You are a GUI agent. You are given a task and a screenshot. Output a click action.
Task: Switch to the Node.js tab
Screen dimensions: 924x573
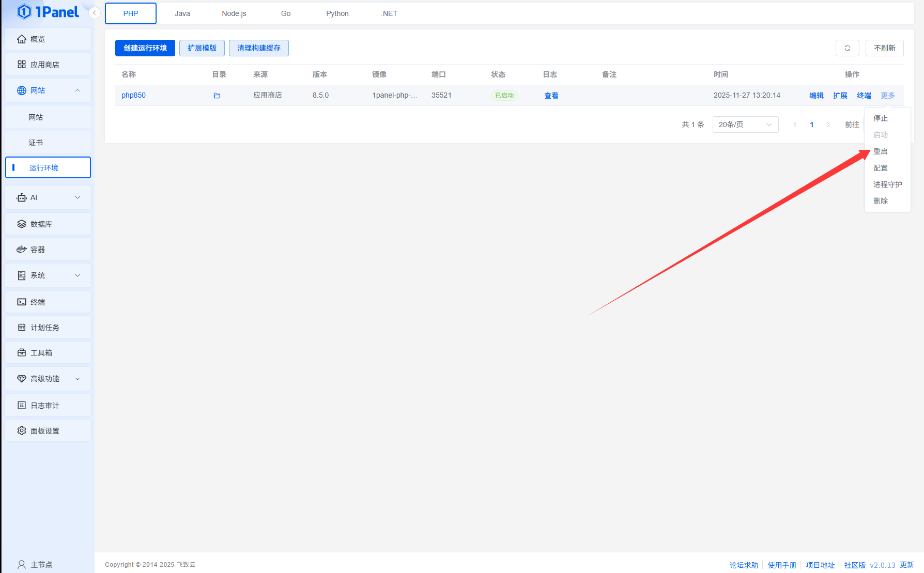coord(234,13)
